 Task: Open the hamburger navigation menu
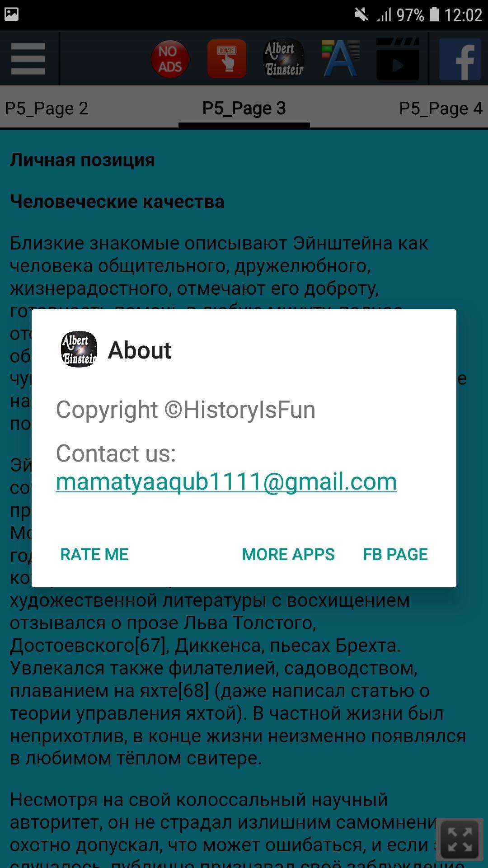(28, 59)
